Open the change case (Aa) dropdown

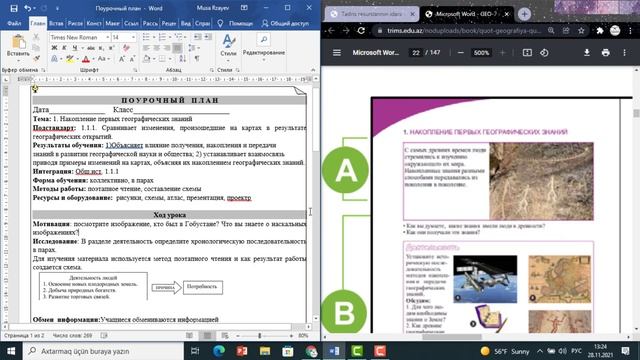102,59
